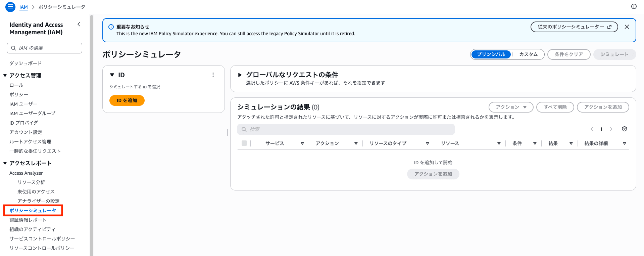Click the シミュレート button

(x=614, y=54)
